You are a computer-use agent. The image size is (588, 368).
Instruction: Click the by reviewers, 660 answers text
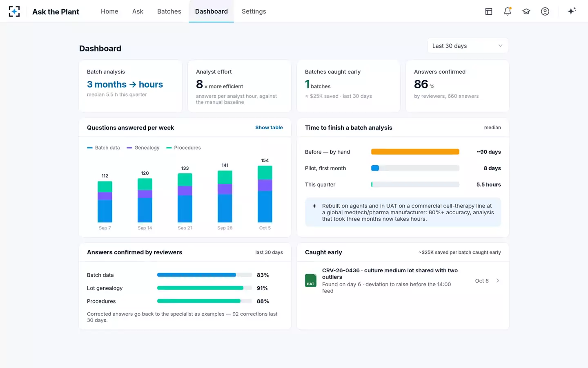point(446,96)
